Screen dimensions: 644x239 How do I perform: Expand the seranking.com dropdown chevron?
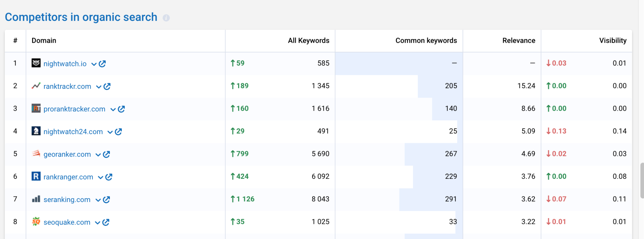[x=98, y=200]
